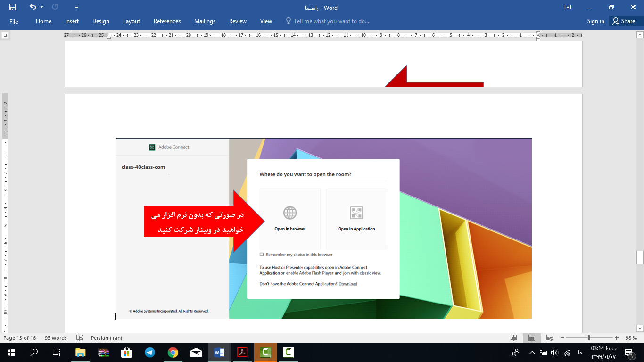Show hidden system tray icons
The width and height of the screenshot is (644, 362).
pyautogui.click(x=532, y=353)
